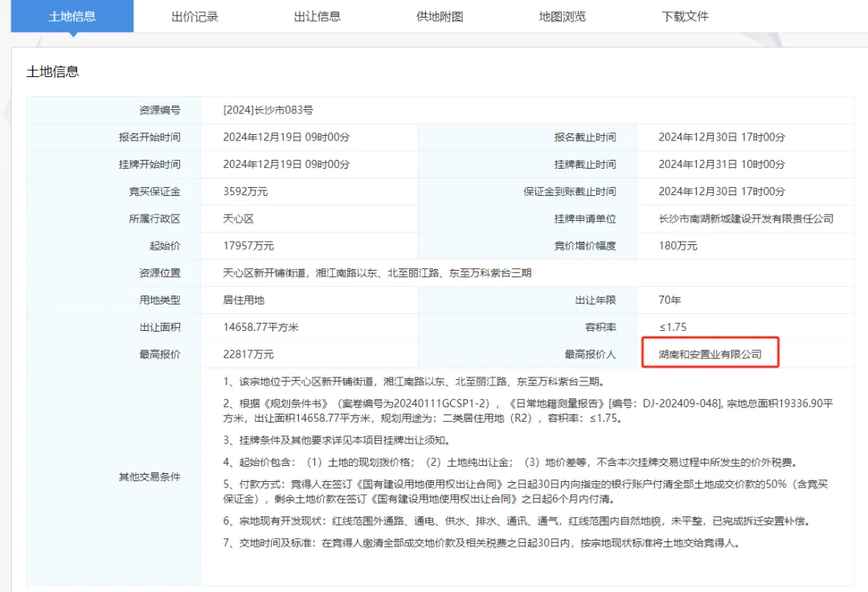Click the 起始价 label
This screenshot has height=592, width=868.
[x=165, y=246]
